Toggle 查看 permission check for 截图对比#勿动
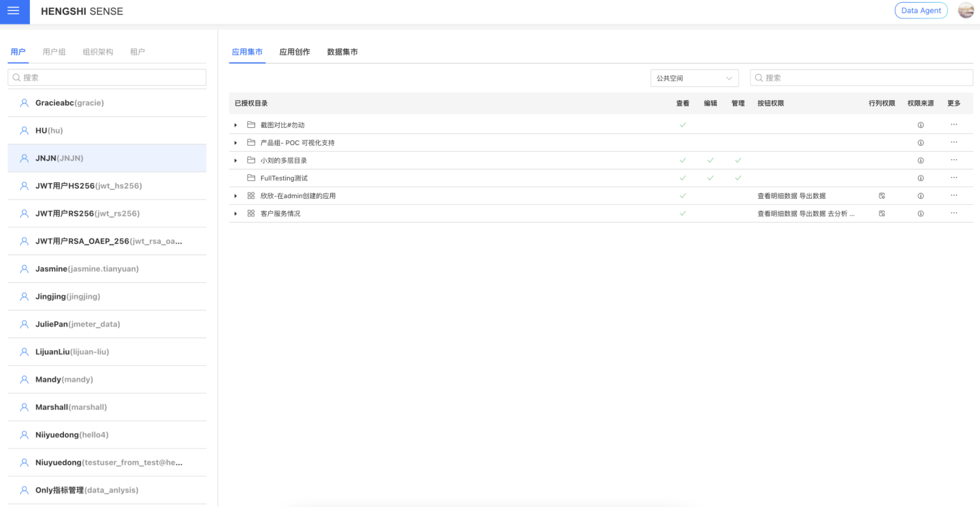This screenshot has width=980, height=507. point(683,125)
